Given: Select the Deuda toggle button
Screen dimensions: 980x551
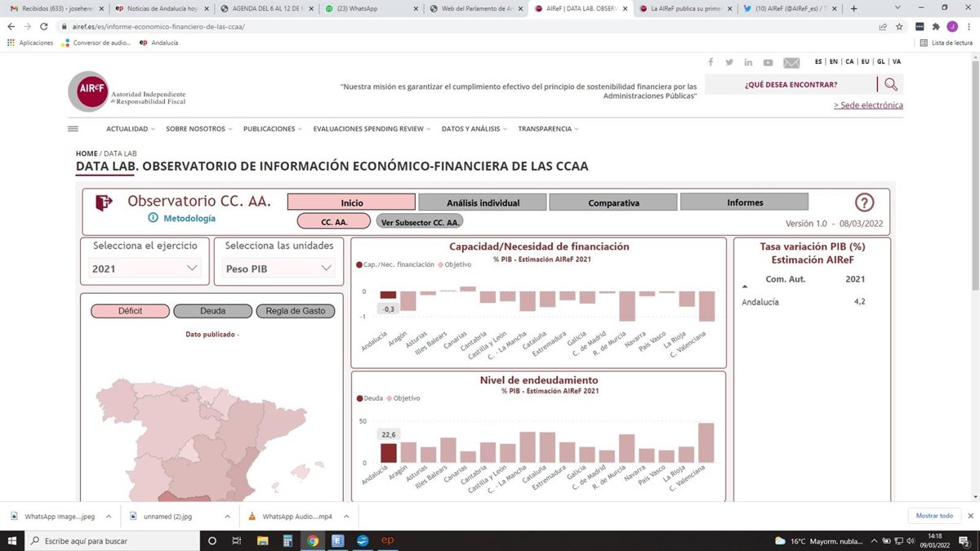Looking at the screenshot, I should click(212, 311).
